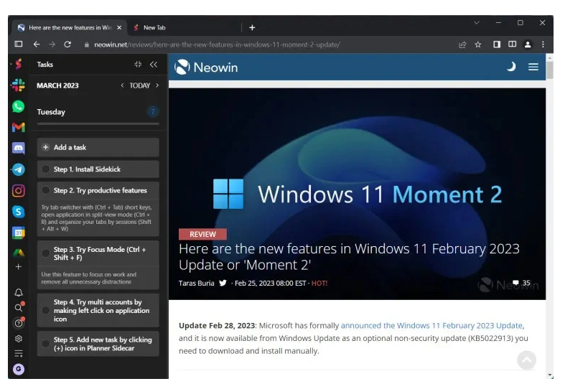Open the browser three-dot menu
Screen dimensions: 588x389
[x=543, y=44]
